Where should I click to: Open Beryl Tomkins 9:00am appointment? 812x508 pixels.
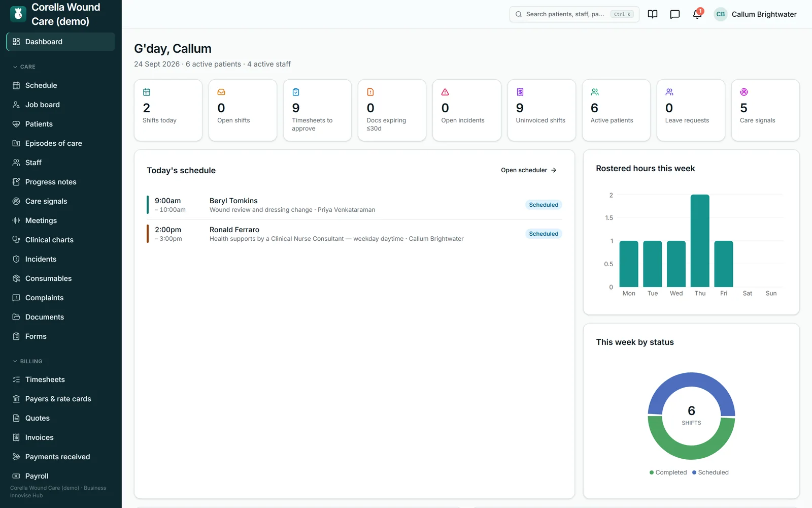coord(354,205)
